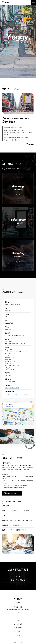Image resolution: width=36 pixels, height=644 pixels.
Task: Expand the Branding service dots icon
Action: pyautogui.click(x=18, y=194)
